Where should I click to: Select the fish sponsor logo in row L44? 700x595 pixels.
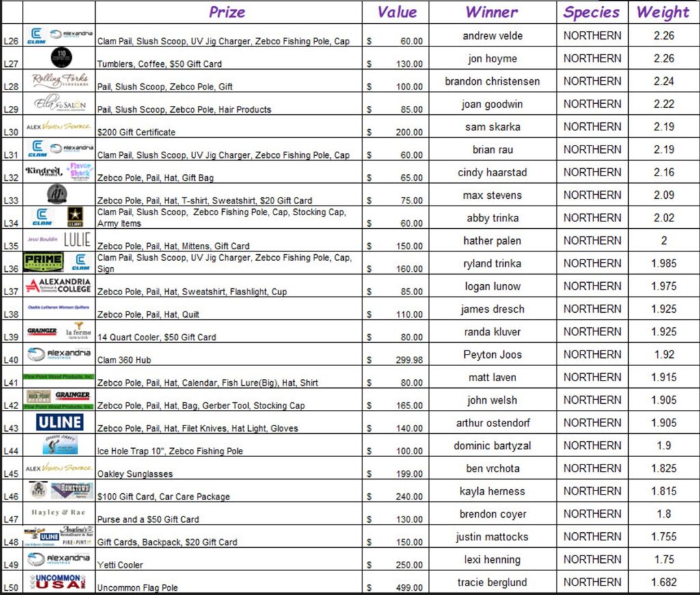coord(61,445)
